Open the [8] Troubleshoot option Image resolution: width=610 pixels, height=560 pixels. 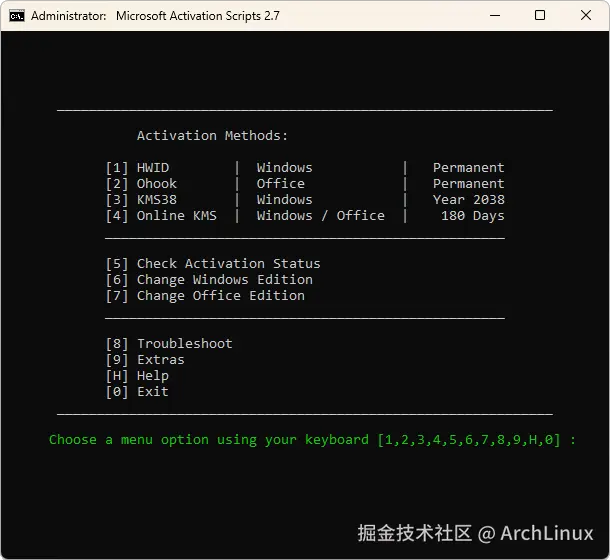169,344
